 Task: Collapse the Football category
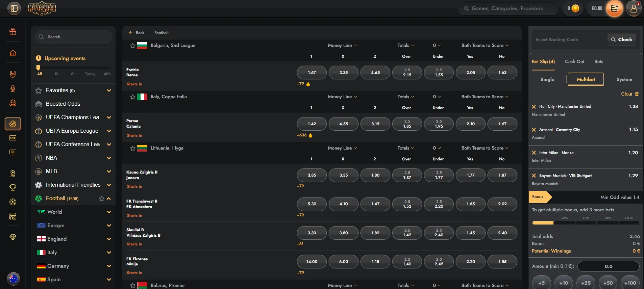point(109,199)
